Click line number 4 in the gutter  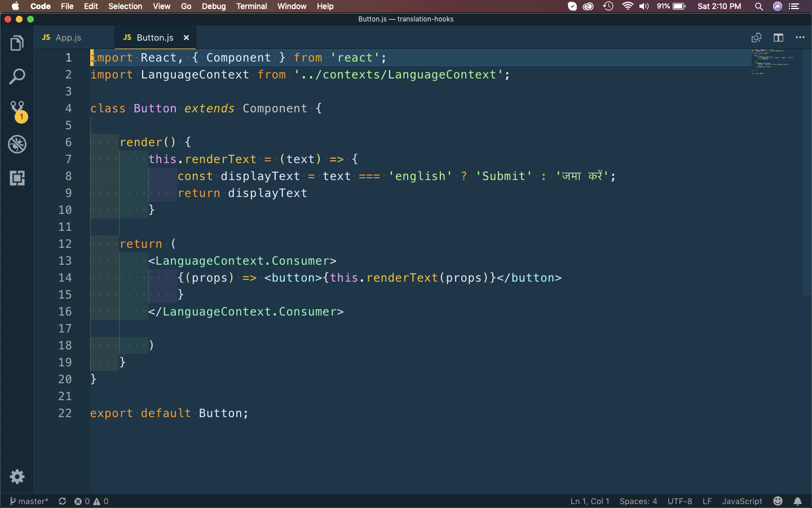point(68,108)
